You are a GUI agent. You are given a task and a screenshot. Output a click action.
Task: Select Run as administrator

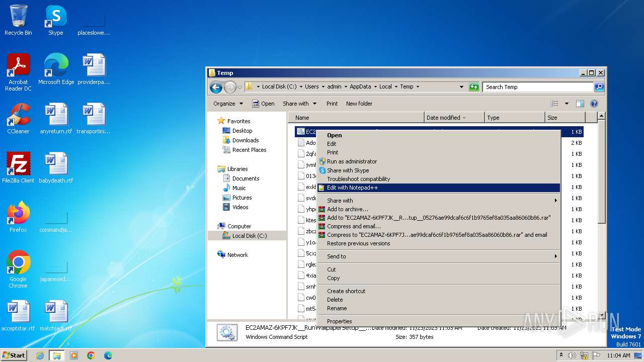(438, 161)
